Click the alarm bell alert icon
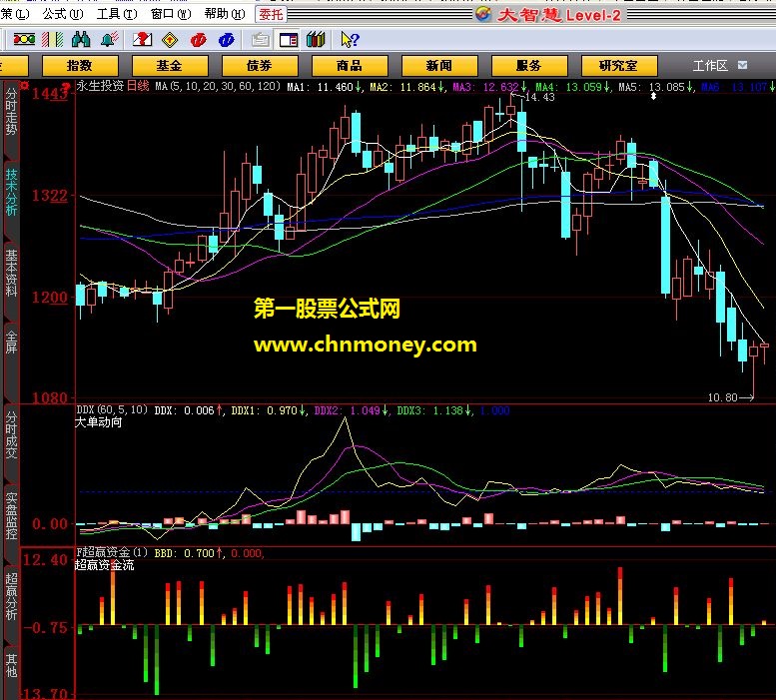This screenshot has width=776, height=700. 110,40
